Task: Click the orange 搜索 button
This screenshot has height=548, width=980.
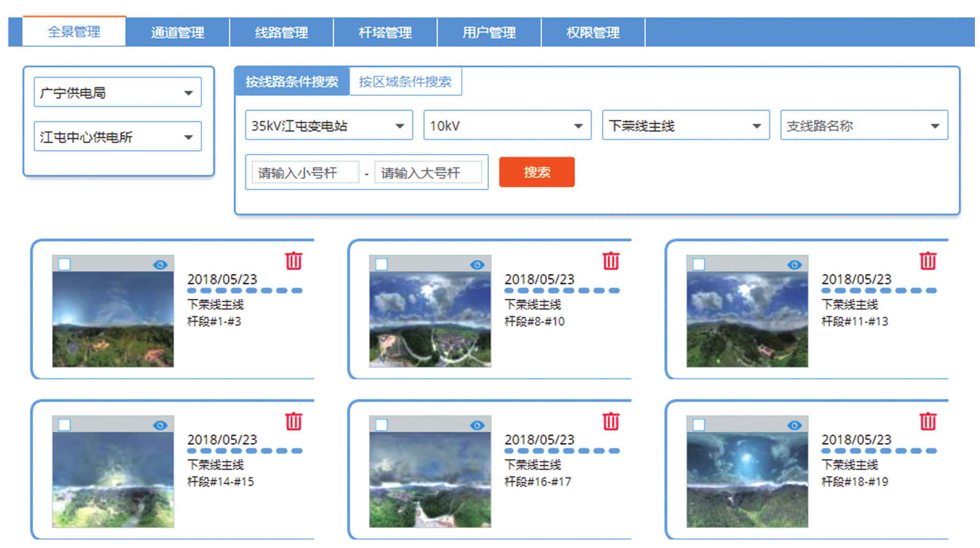Action: click(x=537, y=172)
